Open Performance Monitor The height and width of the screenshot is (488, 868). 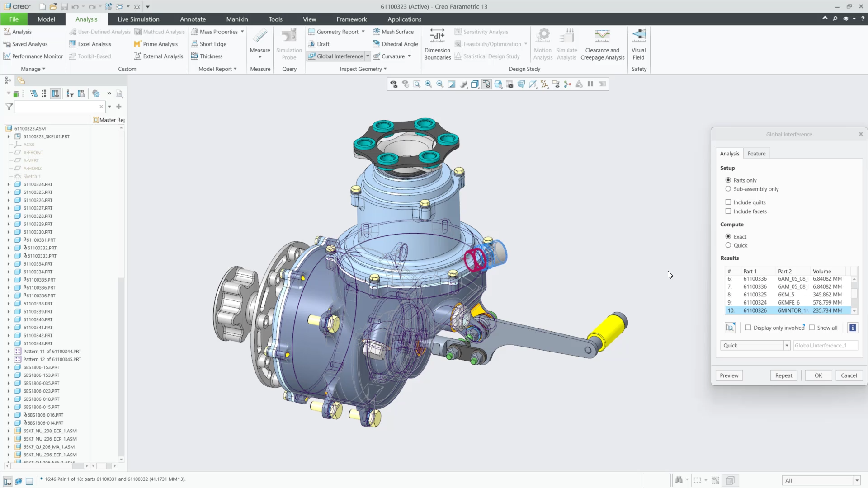click(x=33, y=56)
